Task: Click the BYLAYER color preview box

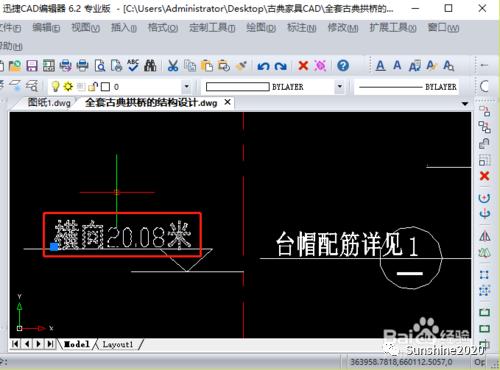Action: pyautogui.click(x=237, y=87)
